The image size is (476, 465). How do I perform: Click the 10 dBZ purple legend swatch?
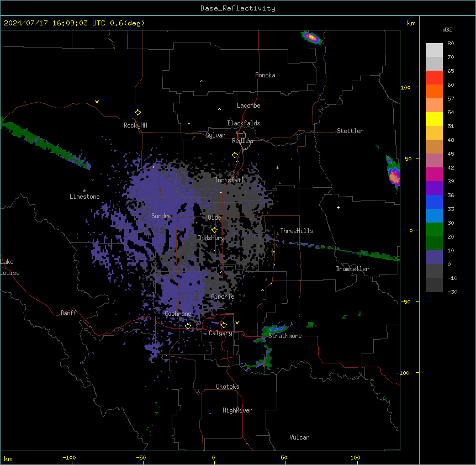point(434,257)
